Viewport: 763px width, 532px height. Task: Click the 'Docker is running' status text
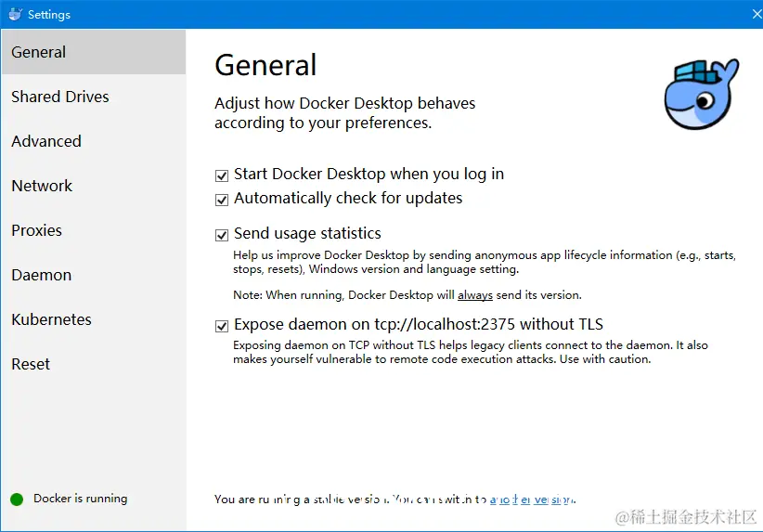pyautogui.click(x=80, y=499)
